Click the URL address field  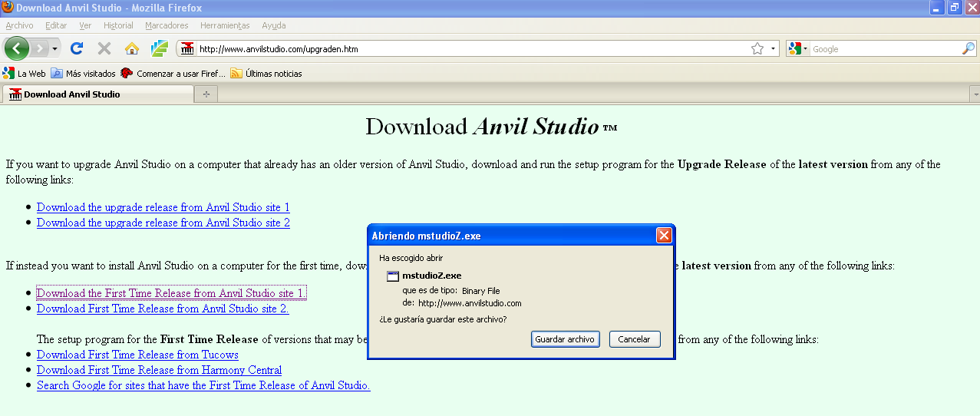(472, 48)
